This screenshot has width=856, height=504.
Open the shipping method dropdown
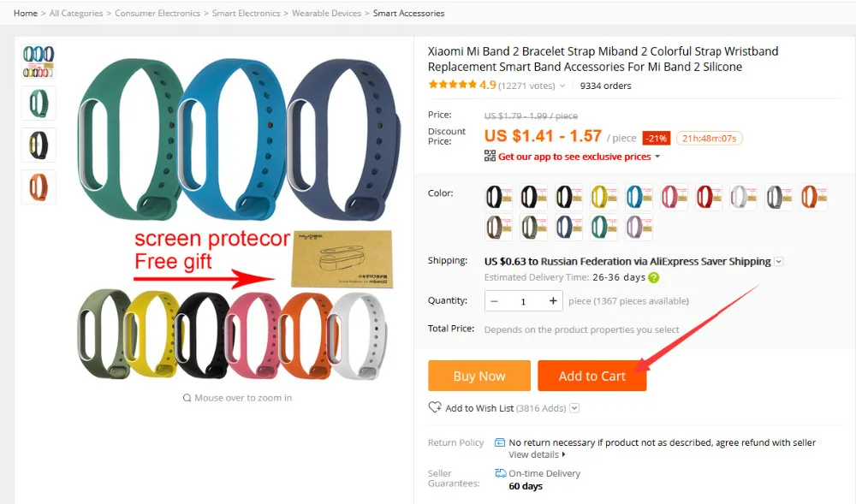click(x=778, y=262)
